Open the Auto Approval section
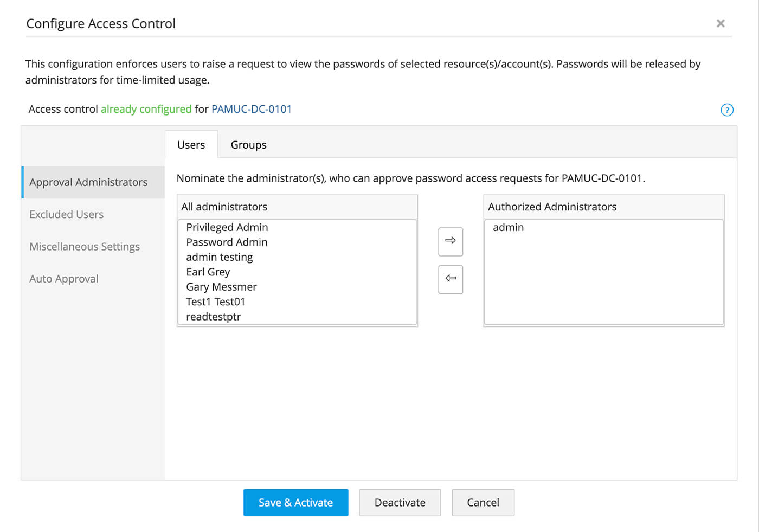The image size is (759, 532). coord(64,279)
